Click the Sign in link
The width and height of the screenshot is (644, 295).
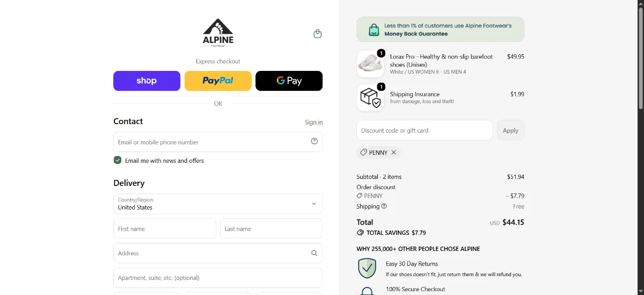pos(313,122)
